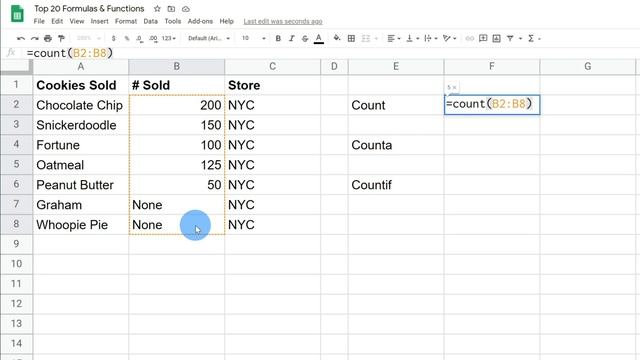
Task: Open the Google Sheets home icon
Action: coord(17,13)
